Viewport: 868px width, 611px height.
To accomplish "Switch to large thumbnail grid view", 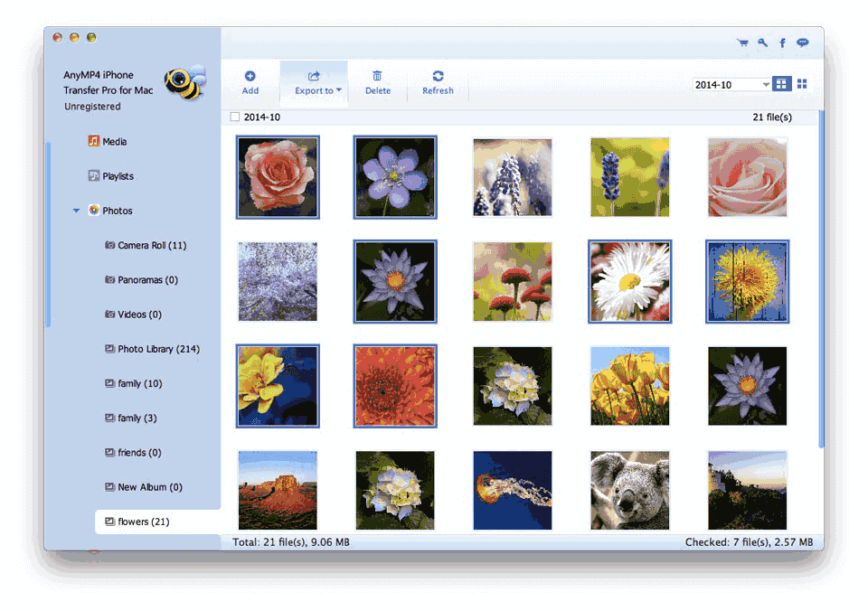I will point(781,84).
